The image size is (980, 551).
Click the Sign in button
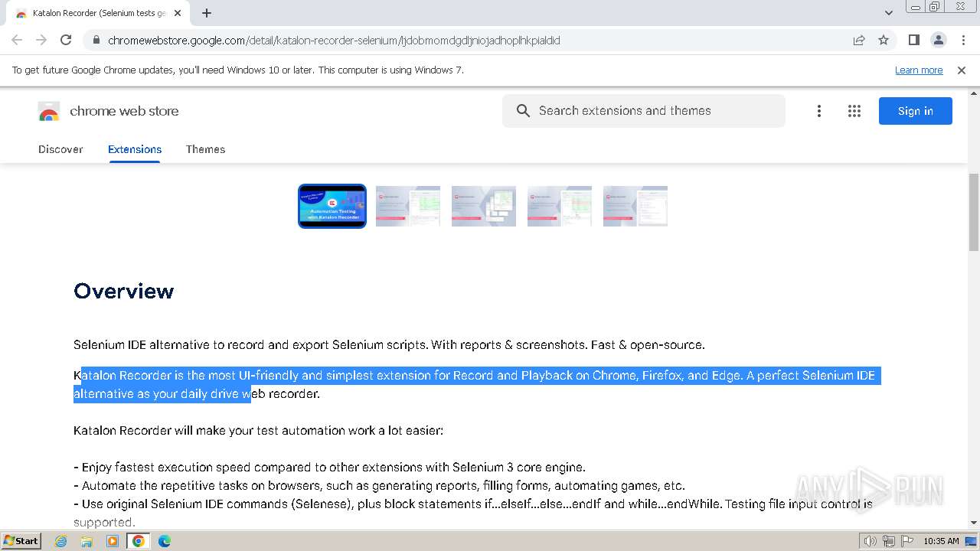(x=916, y=111)
